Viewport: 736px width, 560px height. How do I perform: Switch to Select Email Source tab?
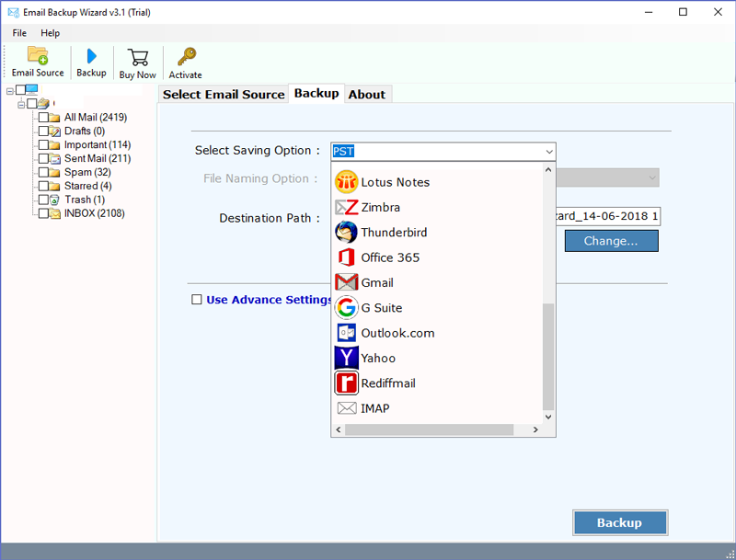point(224,95)
